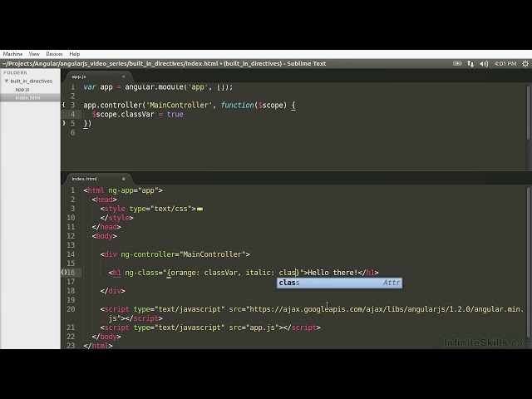The height and width of the screenshot is (399, 532).
Task: Click the word 'true' in app.js
Action: [x=175, y=115]
